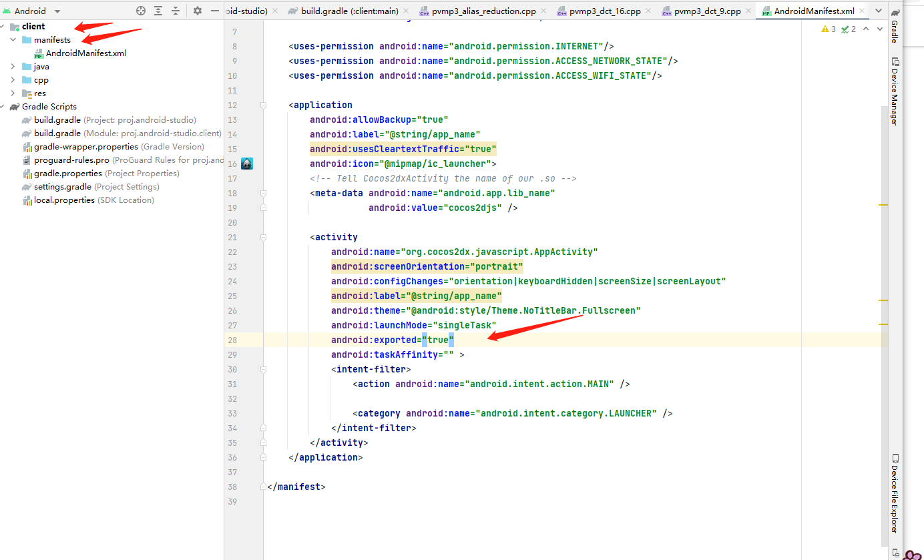The height and width of the screenshot is (560, 924).
Task: Open gradle.properties (Project Properties)
Action: pyautogui.click(x=107, y=174)
